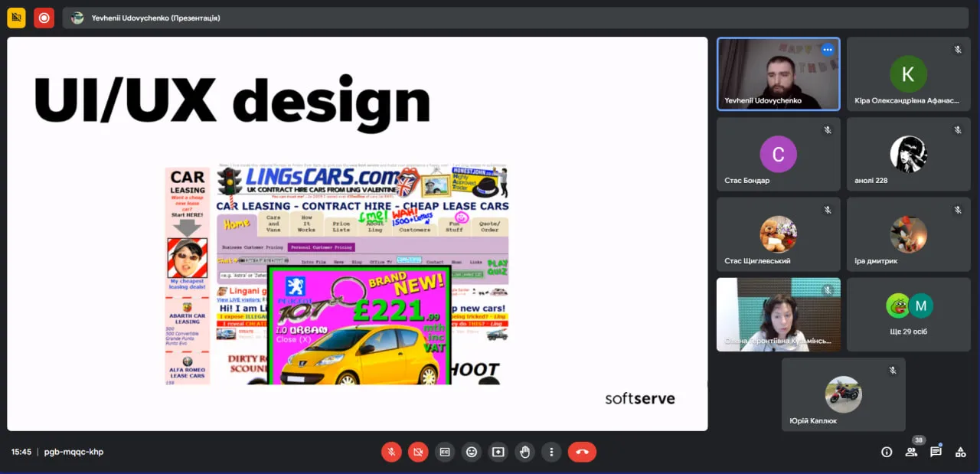Raise hand using the hand icon
Viewport: 980px width, 474px height.
(525, 452)
